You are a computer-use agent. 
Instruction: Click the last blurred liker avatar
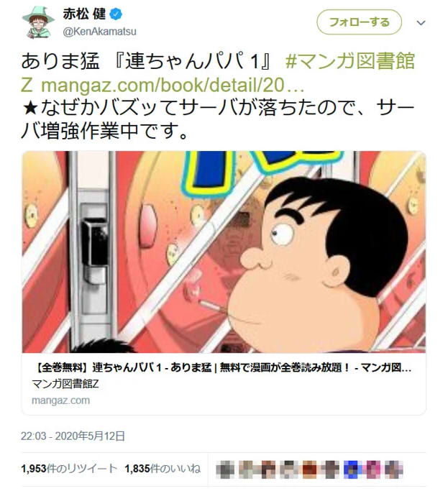coord(394,469)
